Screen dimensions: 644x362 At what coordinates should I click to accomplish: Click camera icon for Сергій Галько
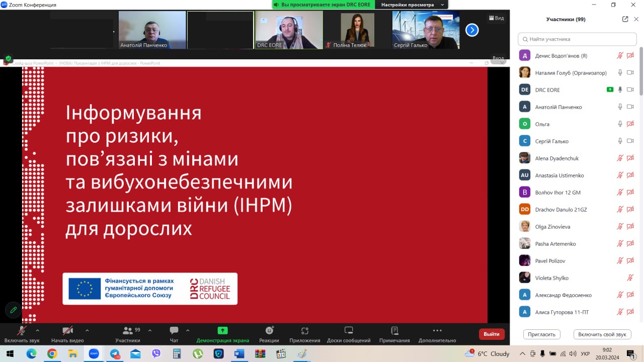tap(630, 141)
